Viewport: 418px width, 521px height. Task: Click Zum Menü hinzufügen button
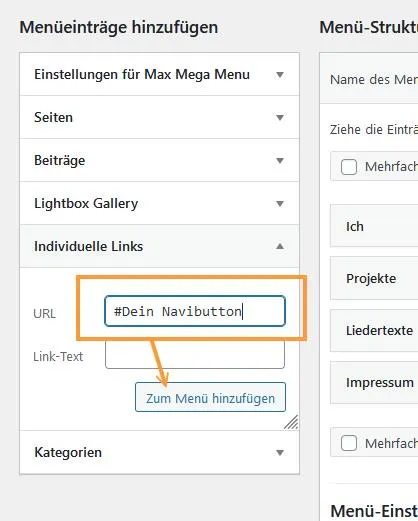tap(210, 397)
